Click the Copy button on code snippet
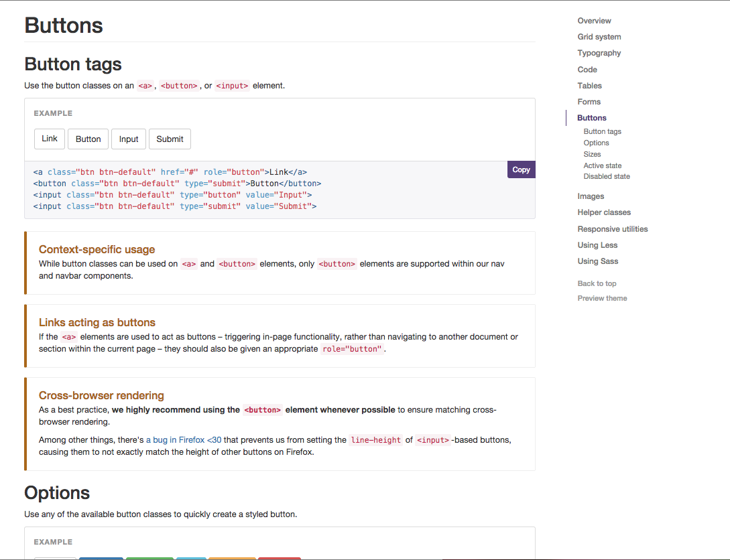This screenshot has width=730, height=560. pos(521,170)
